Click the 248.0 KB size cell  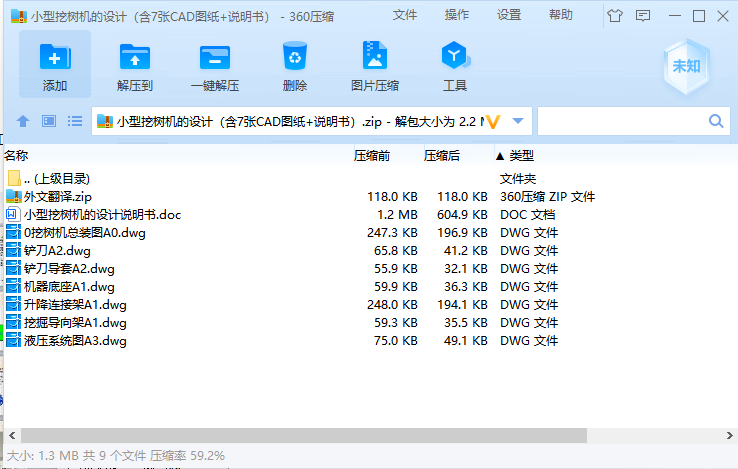pyautogui.click(x=392, y=304)
